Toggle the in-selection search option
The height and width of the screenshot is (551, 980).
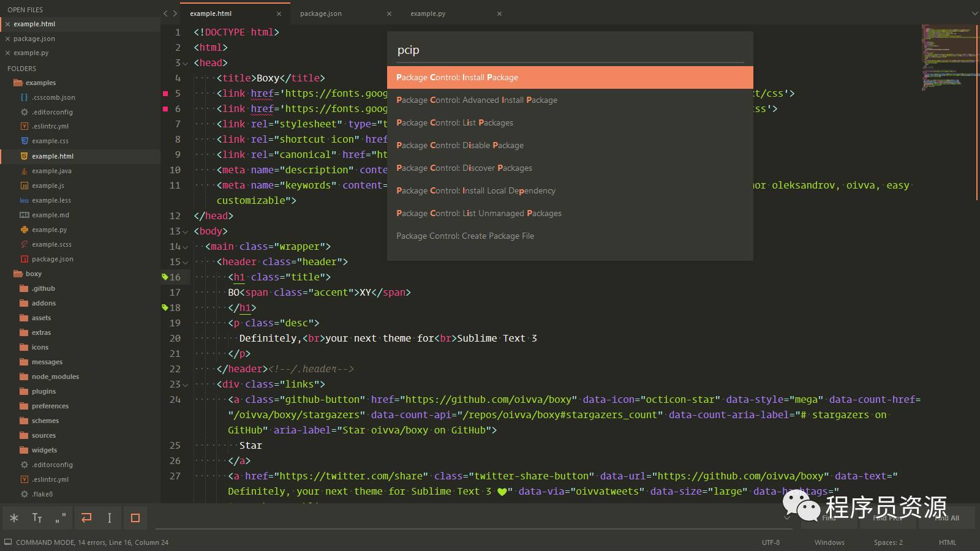[x=110, y=518]
